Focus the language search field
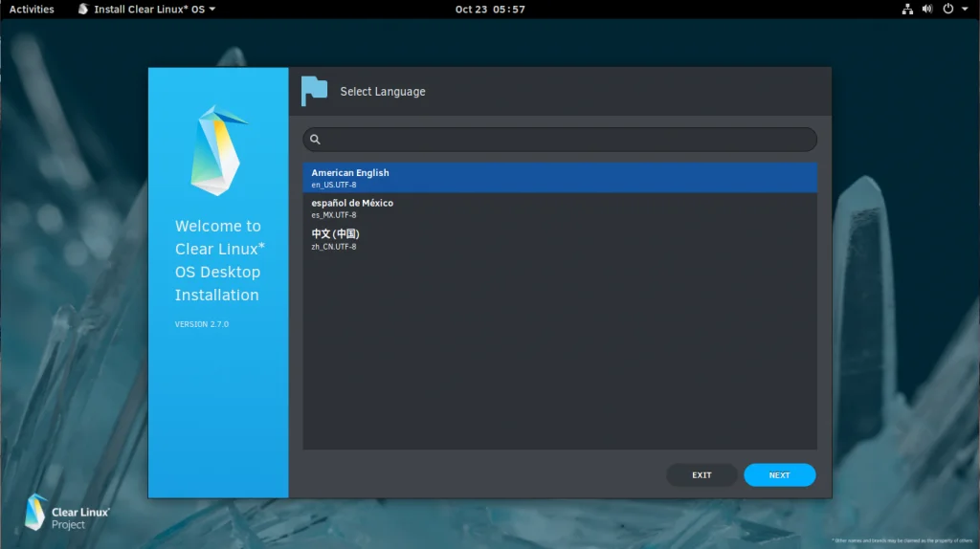Screen dimensions: 980x549 pos(560,140)
